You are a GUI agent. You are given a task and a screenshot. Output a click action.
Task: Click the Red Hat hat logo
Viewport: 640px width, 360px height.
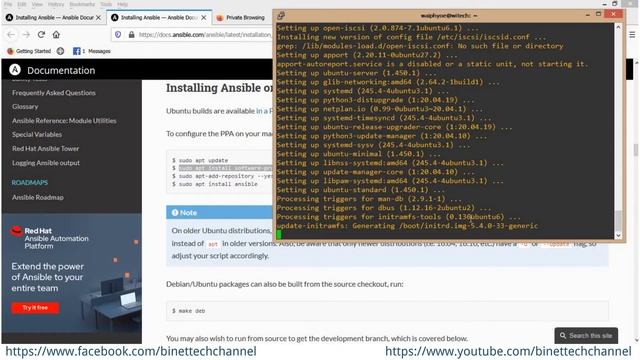pyautogui.click(x=16, y=231)
